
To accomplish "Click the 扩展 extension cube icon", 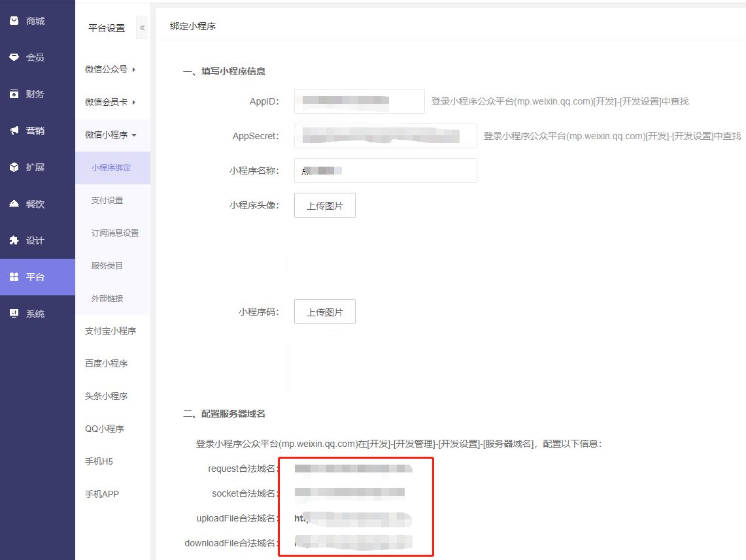I will click(x=14, y=167).
